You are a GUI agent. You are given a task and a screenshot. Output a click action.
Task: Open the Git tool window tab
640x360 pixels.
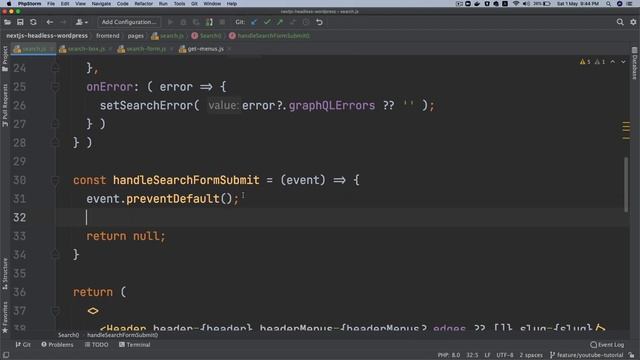[x=23, y=345]
